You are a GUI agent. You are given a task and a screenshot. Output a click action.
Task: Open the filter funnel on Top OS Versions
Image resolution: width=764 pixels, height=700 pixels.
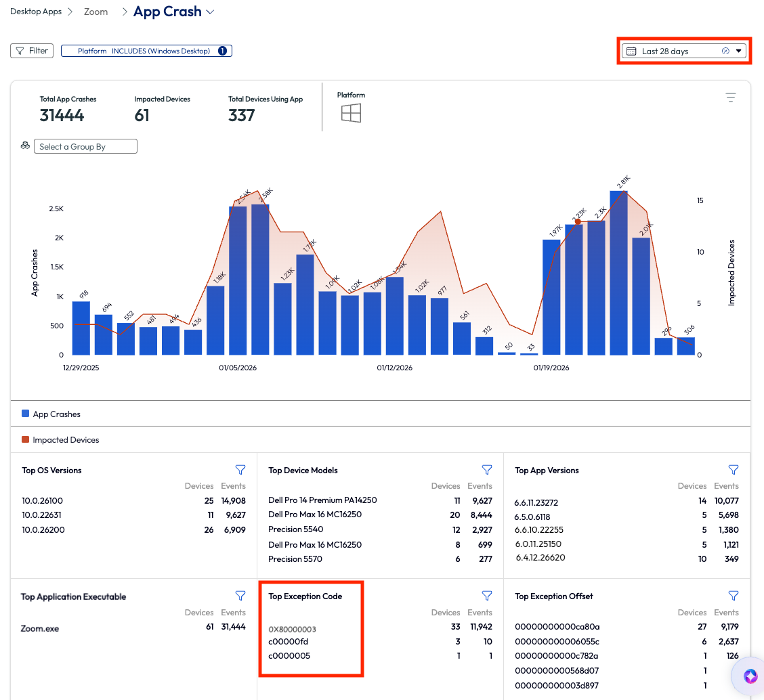tap(240, 470)
